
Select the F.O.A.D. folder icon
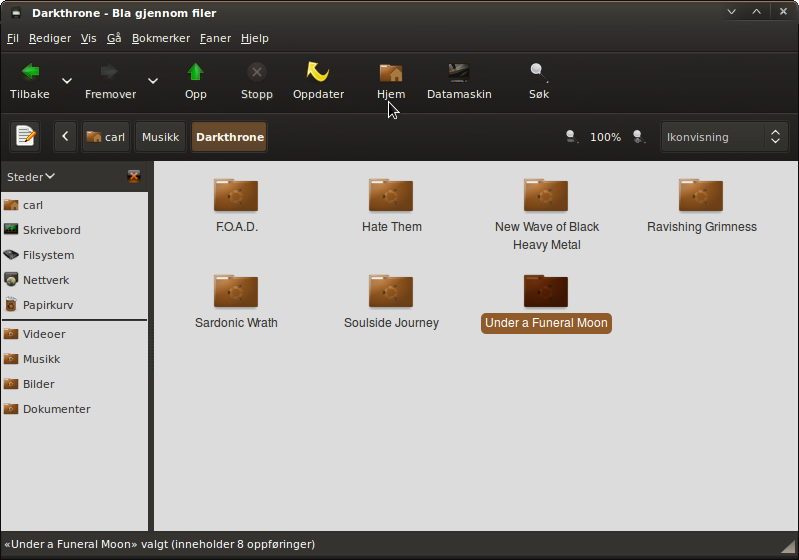(x=236, y=195)
